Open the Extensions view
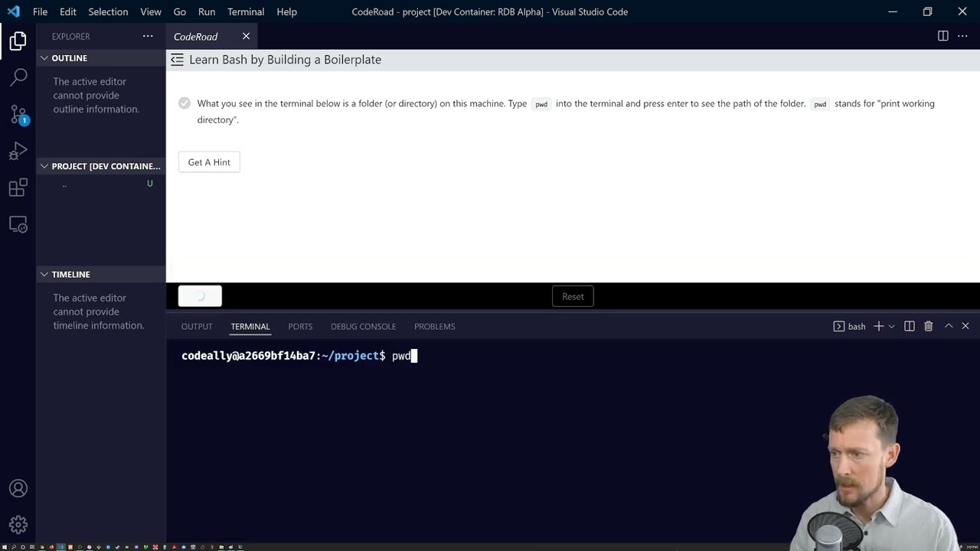The width and height of the screenshot is (980, 551). pos(18,187)
